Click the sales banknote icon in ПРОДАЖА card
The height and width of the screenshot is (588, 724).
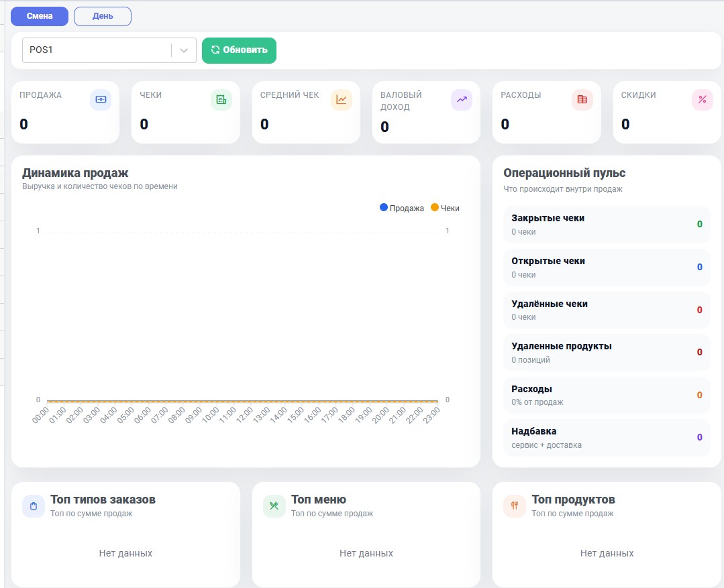point(101,100)
